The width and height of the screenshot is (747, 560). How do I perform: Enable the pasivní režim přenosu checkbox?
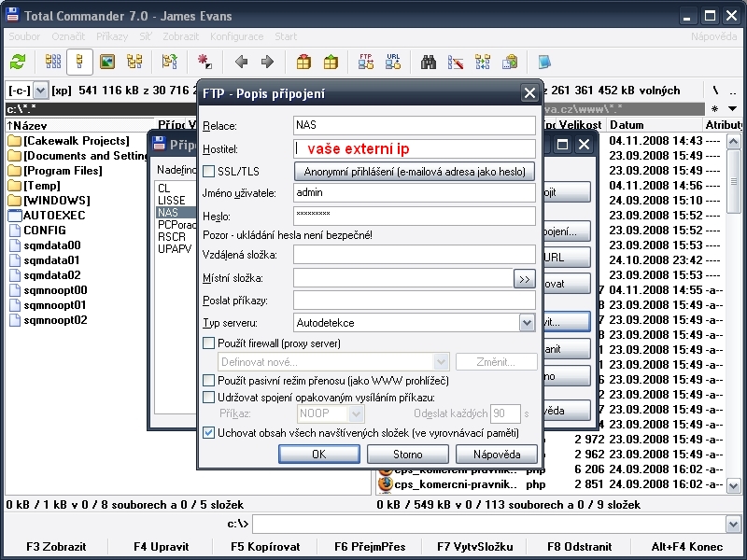(208, 381)
